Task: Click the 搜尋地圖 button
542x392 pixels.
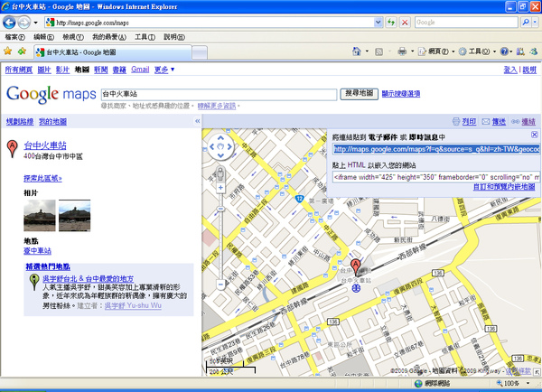Action: (x=360, y=93)
